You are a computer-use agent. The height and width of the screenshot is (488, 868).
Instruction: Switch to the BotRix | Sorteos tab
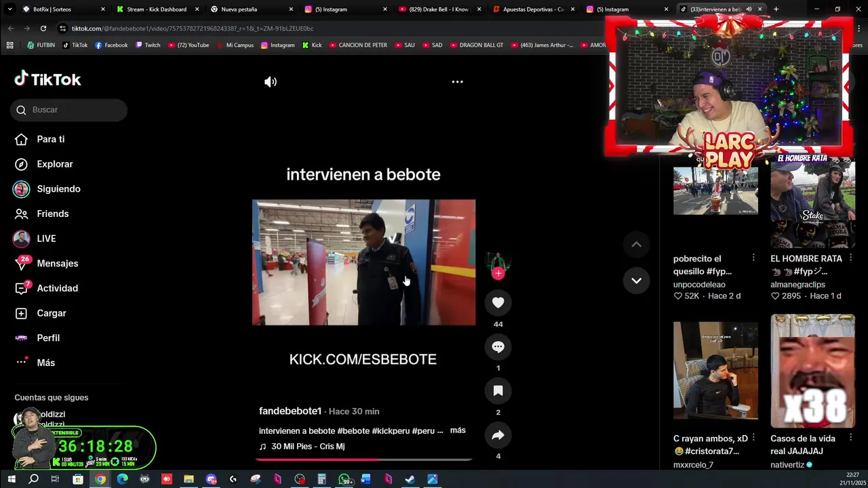point(62,9)
